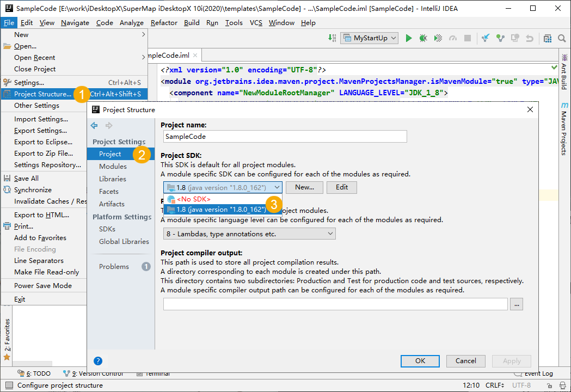Click the Update Project VCS icon
Viewport: 571px width, 392px height.
pyautogui.click(x=486, y=38)
